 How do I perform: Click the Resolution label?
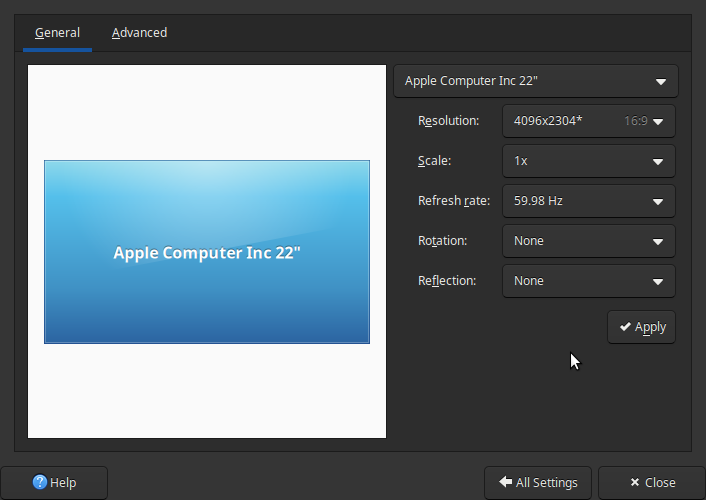pos(448,121)
